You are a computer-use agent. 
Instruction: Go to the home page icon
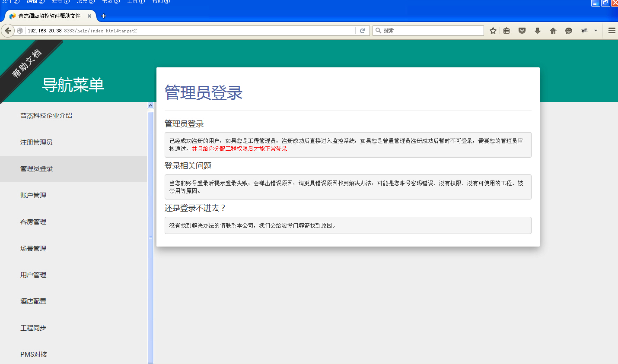click(x=553, y=31)
